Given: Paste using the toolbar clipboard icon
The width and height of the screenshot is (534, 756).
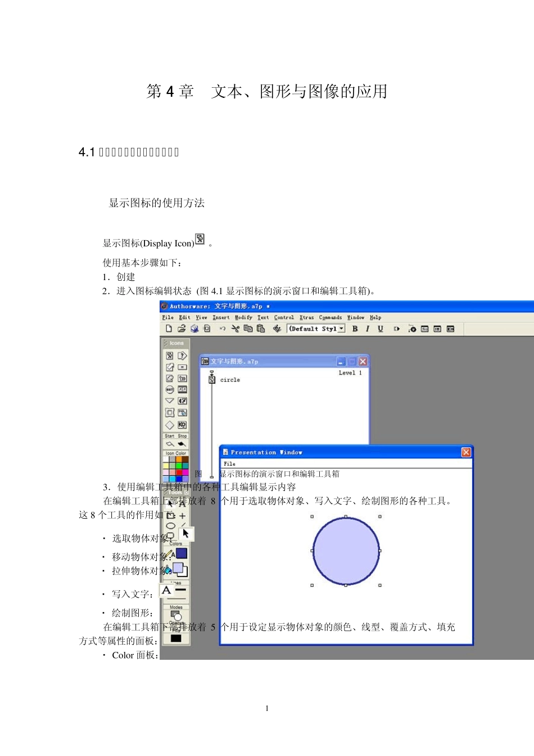Looking at the screenshot, I should [x=261, y=328].
